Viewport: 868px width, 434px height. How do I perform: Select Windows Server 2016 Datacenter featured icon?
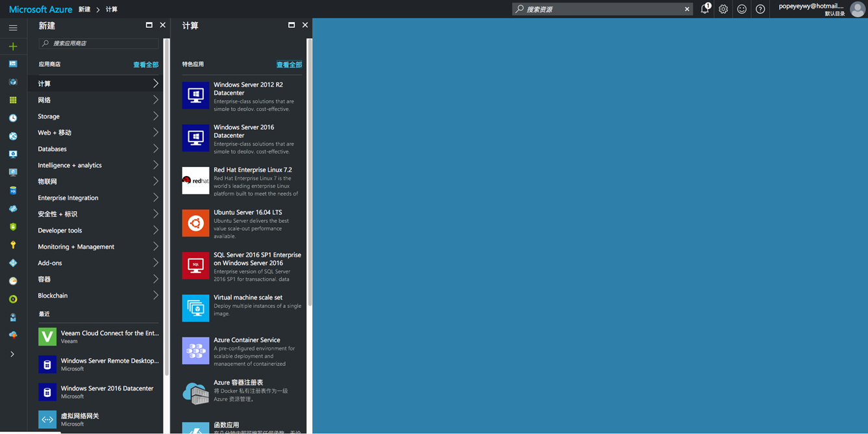point(195,138)
